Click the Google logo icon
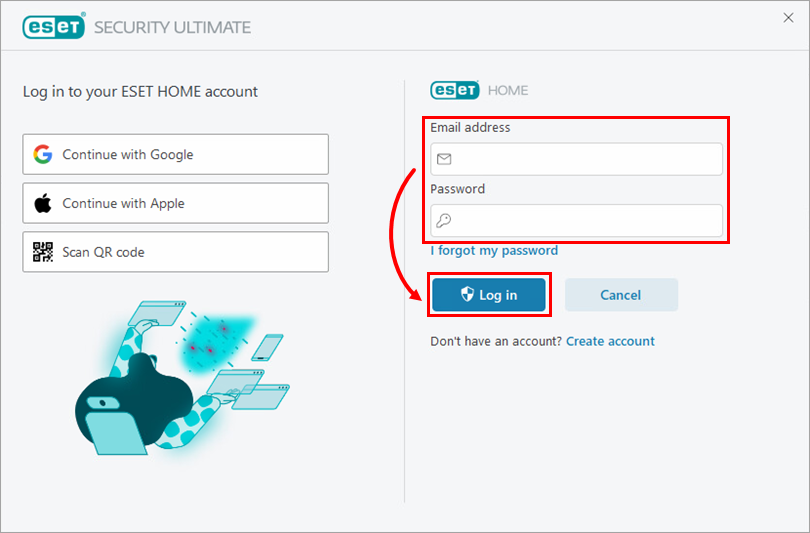The width and height of the screenshot is (810, 533). [x=43, y=154]
